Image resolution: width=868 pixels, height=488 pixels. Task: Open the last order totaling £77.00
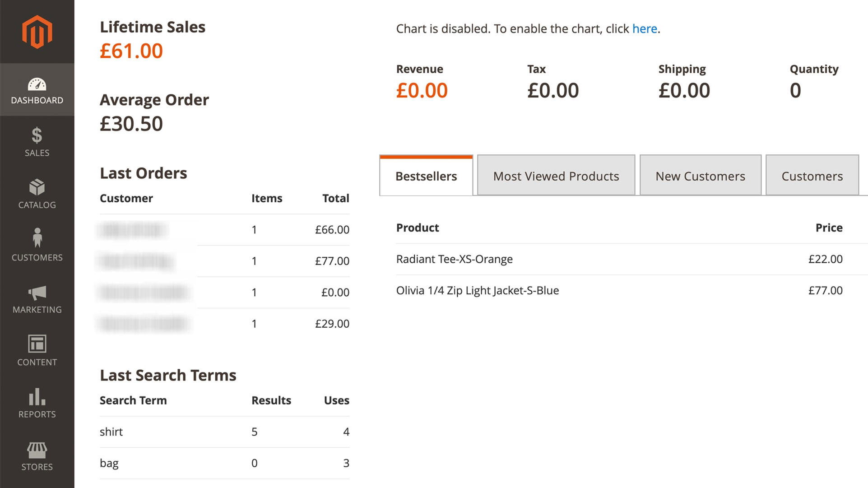click(x=224, y=261)
